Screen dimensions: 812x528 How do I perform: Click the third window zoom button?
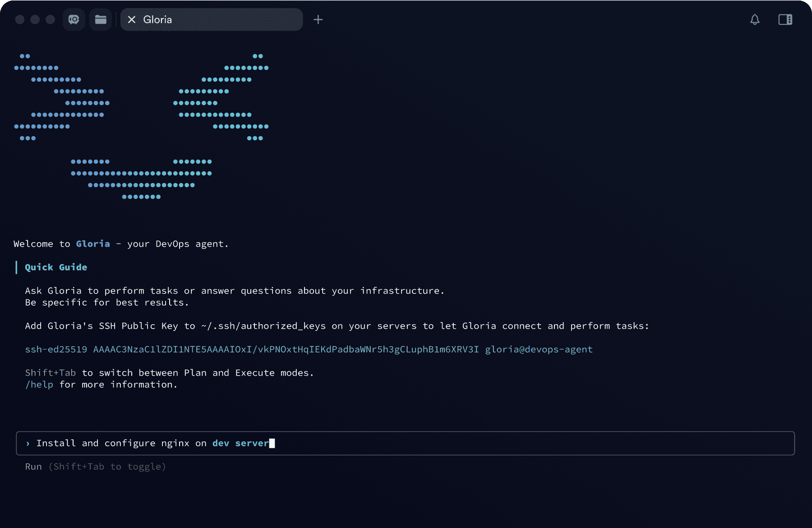click(51, 19)
